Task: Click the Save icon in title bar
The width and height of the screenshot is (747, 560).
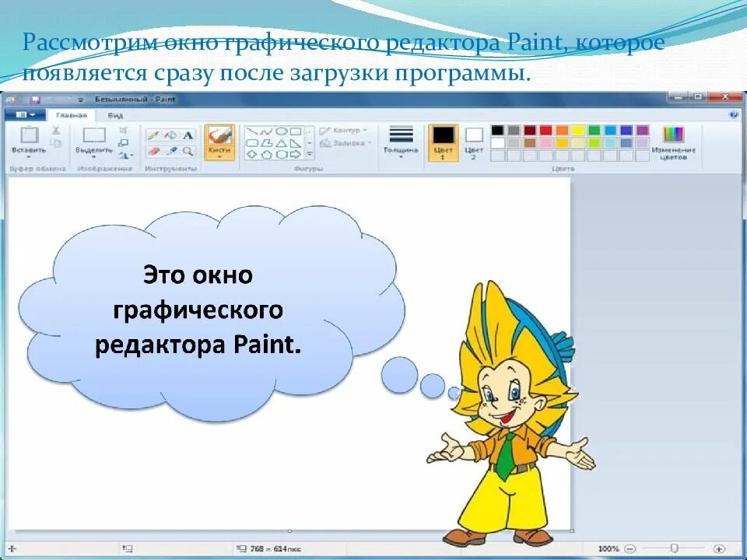Action: [35, 100]
